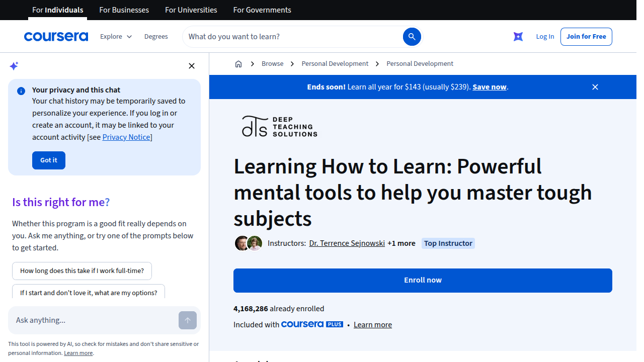Go to the home icon in breadcrumbs
The width and height of the screenshot is (644, 362).
[238, 64]
